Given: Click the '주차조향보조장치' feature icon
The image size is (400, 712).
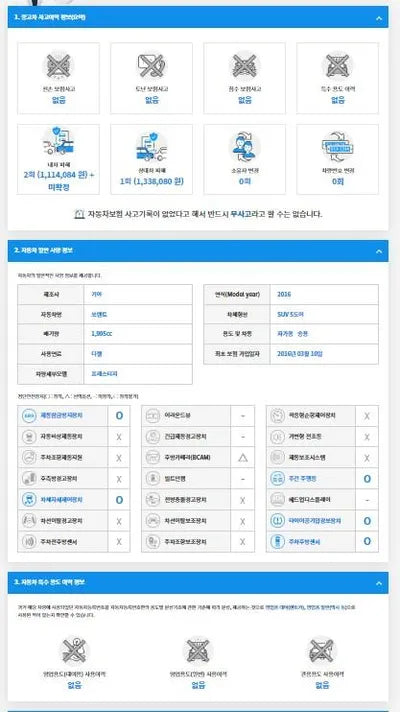Looking at the screenshot, I should (153, 541).
